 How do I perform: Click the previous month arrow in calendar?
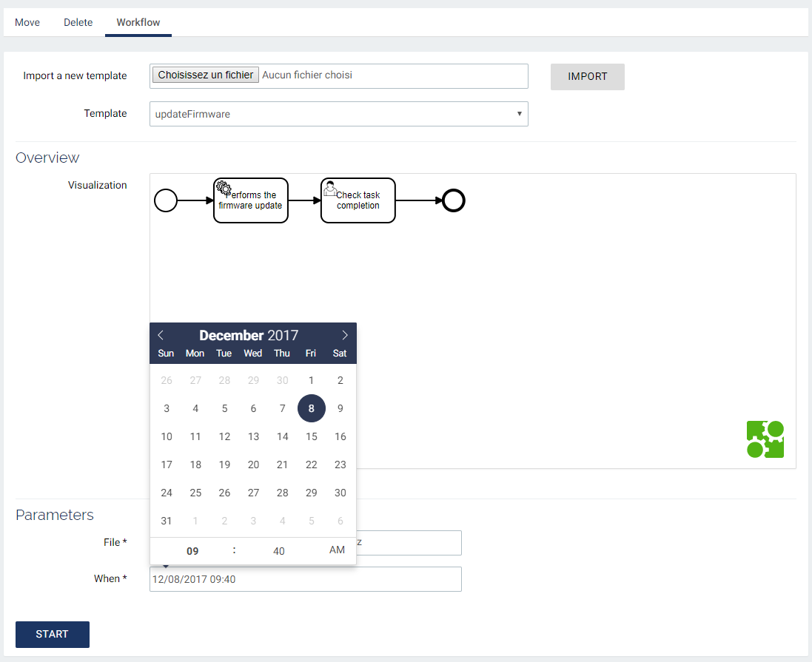(x=161, y=335)
